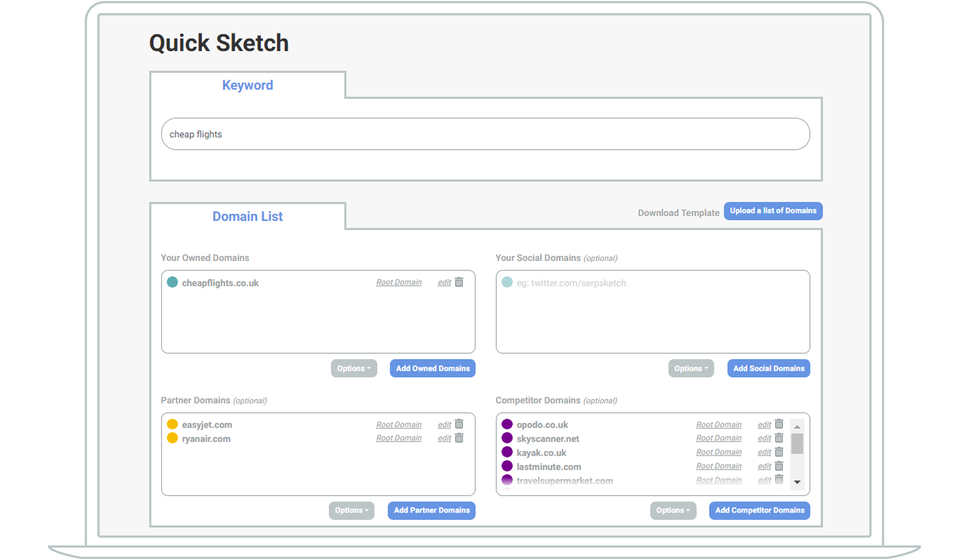Select the Keyword tab
Screen dimensions: 970x560
[x=247, y=85]
